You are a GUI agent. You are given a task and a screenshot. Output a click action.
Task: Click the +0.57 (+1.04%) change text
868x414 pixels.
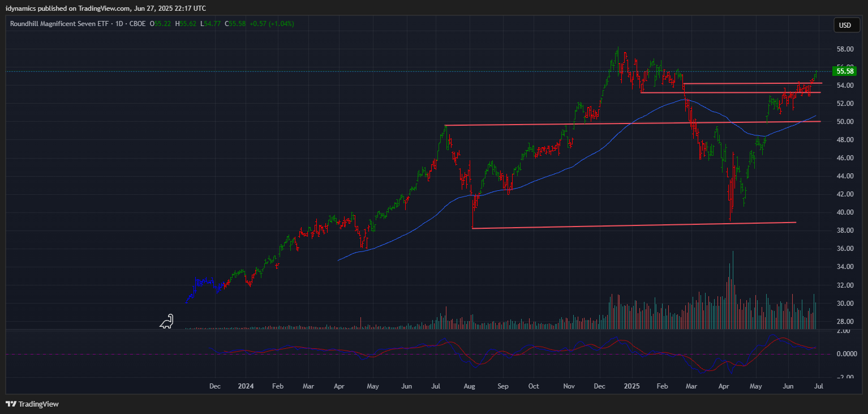(x=272, y=24)
